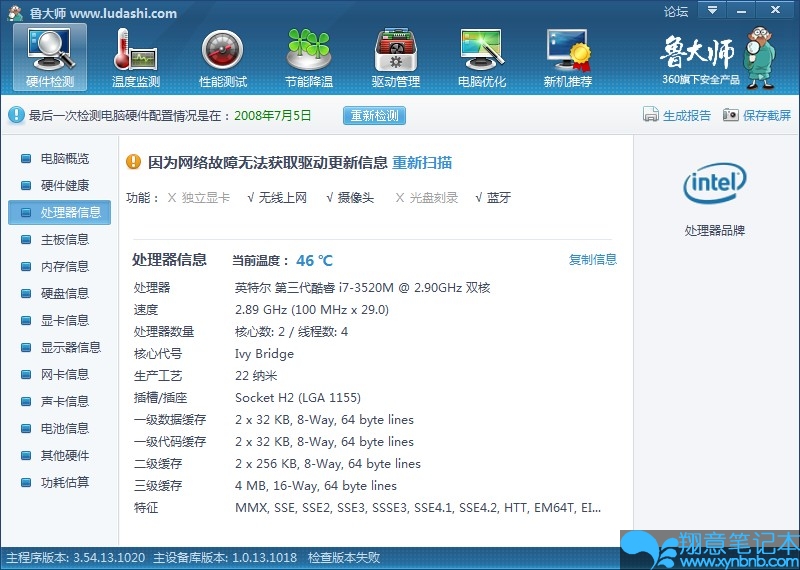This screenshot has height=570, width=800.
Task: Click the Socket H2 (LGA 1155) value
Action: click(298, 398)
